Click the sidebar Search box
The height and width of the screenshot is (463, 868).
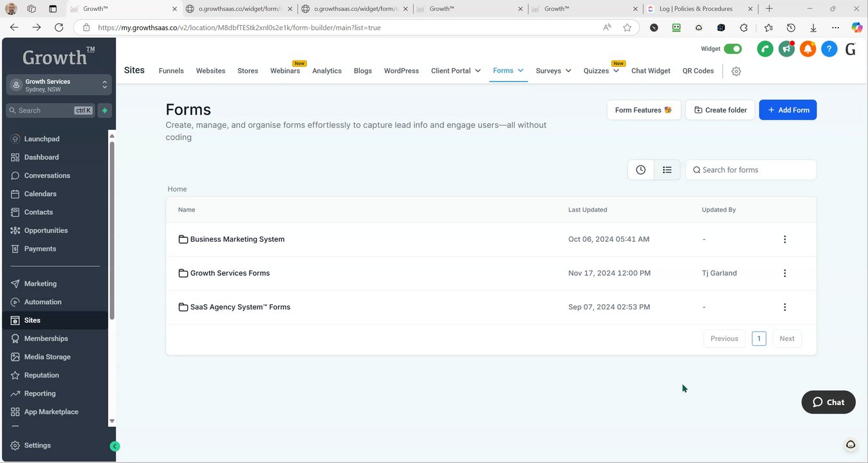pyautogui.click(x=51, y=111)
